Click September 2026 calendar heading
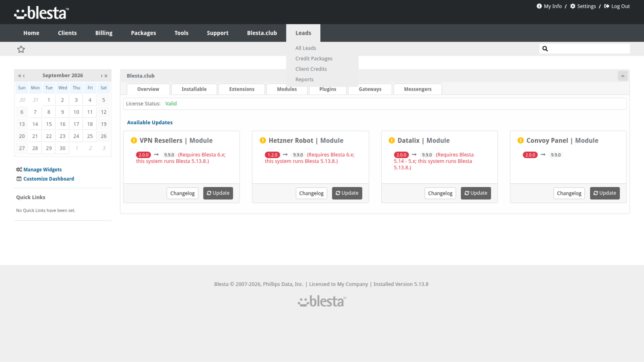This screenshot has width=644, height=362. pos(62,75)
